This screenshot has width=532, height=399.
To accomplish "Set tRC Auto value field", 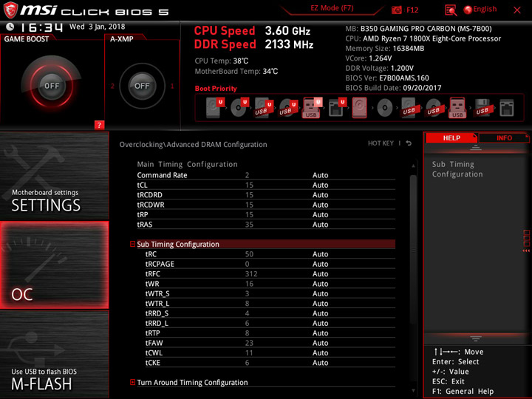I will (320, 253).
